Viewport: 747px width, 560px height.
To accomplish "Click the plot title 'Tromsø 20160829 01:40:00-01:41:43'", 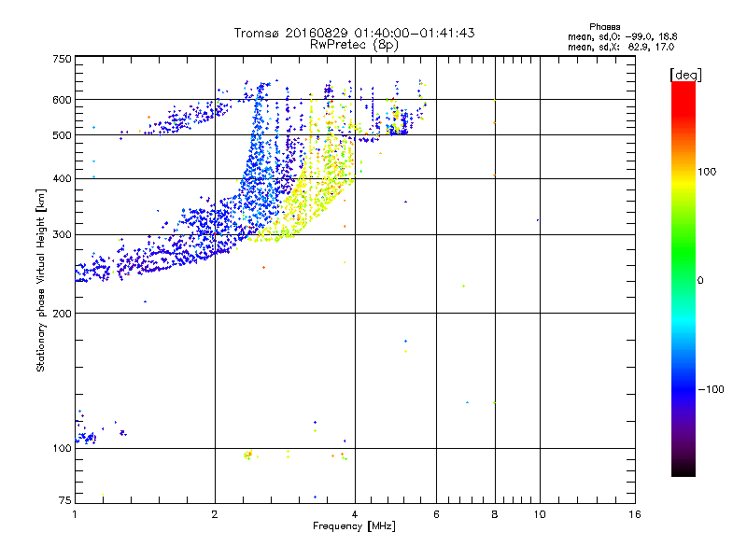I will pos(354,33).
